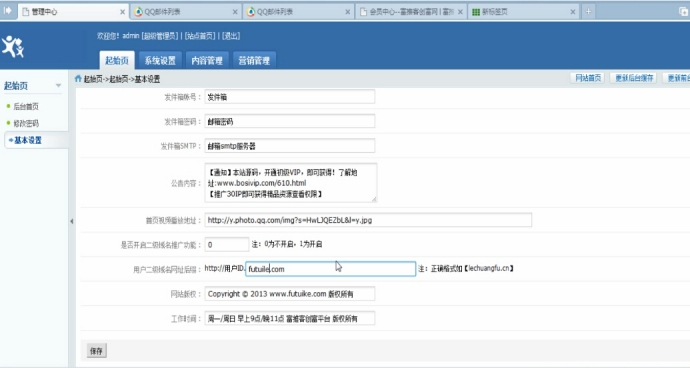Click the 更新后台缓存 button
690x368 pixels.
[634, 78]
